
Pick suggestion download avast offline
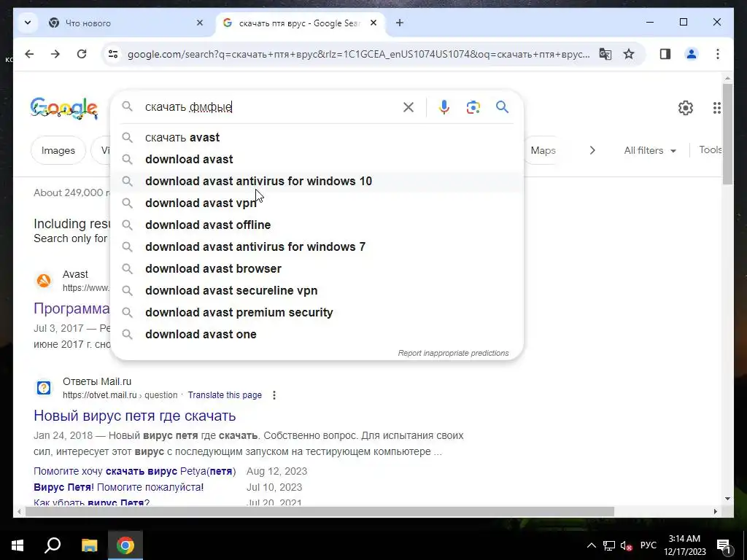click(317, 225)
